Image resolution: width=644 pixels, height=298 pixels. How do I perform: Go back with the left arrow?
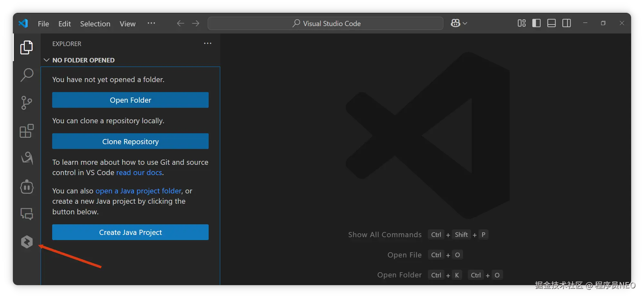(181, 23)
